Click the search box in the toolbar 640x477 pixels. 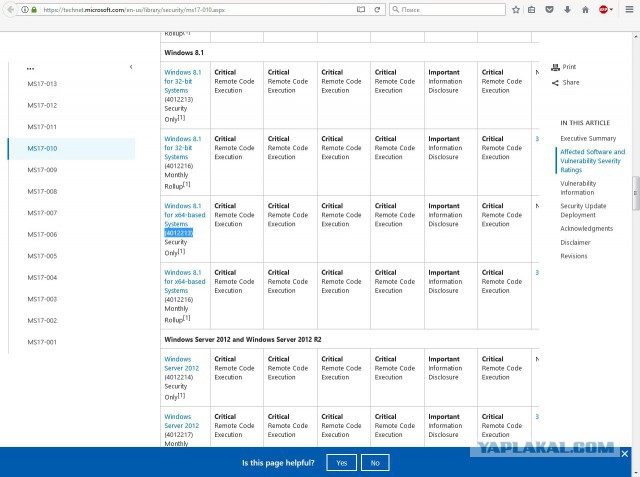tap(447, 9)
